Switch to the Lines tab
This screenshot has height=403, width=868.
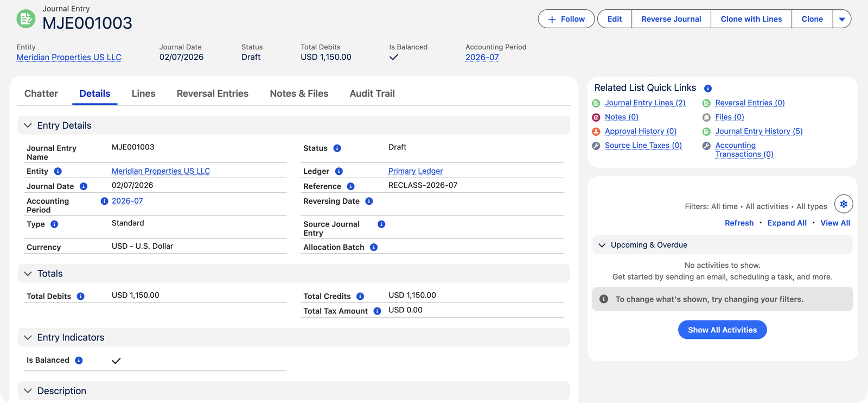143,93
